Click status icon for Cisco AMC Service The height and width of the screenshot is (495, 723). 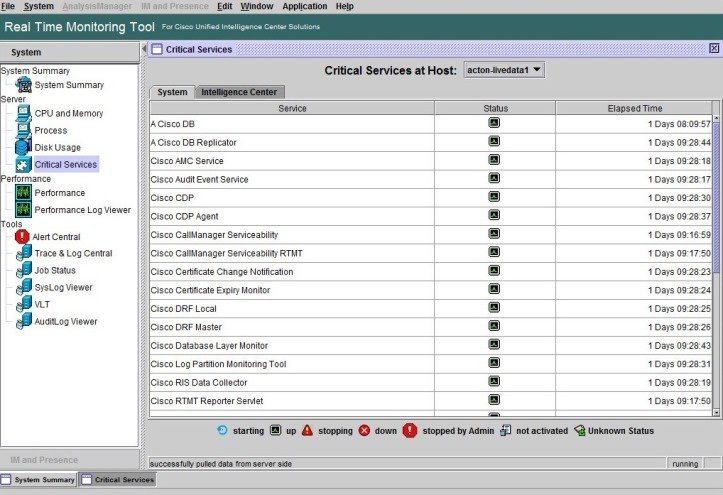pos(494,159)
